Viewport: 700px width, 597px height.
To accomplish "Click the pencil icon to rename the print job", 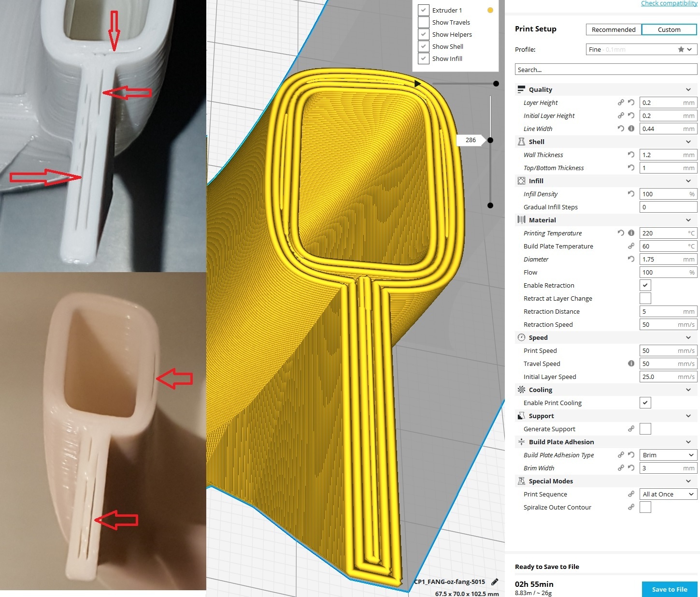I will [x=495, y=582].
